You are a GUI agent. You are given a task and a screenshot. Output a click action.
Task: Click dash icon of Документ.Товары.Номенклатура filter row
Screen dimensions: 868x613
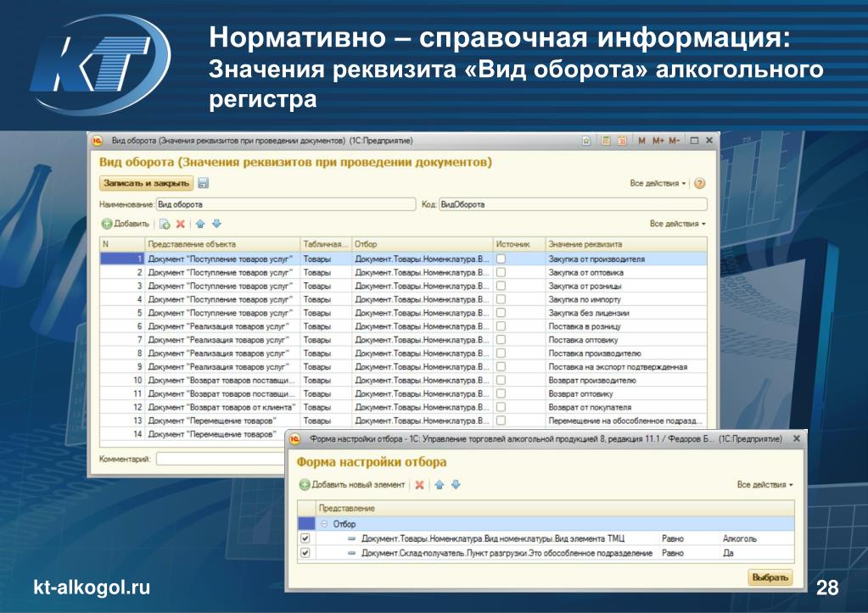(x=351, y=538)
